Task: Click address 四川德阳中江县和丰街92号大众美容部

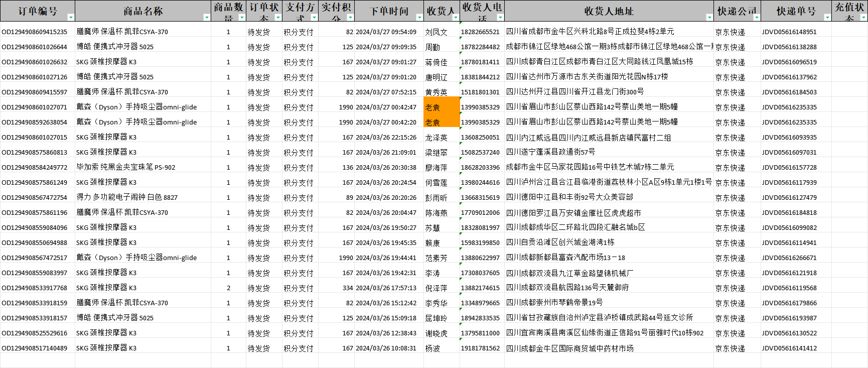Action: [x=569, y=197]
